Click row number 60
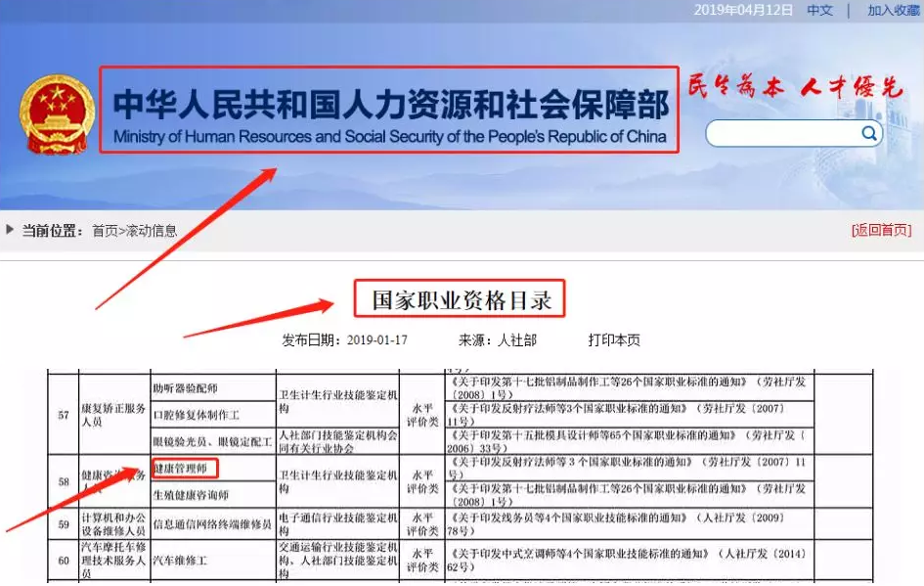The height and width of the screenshot is (586, 924). click(x=64, y=561)
